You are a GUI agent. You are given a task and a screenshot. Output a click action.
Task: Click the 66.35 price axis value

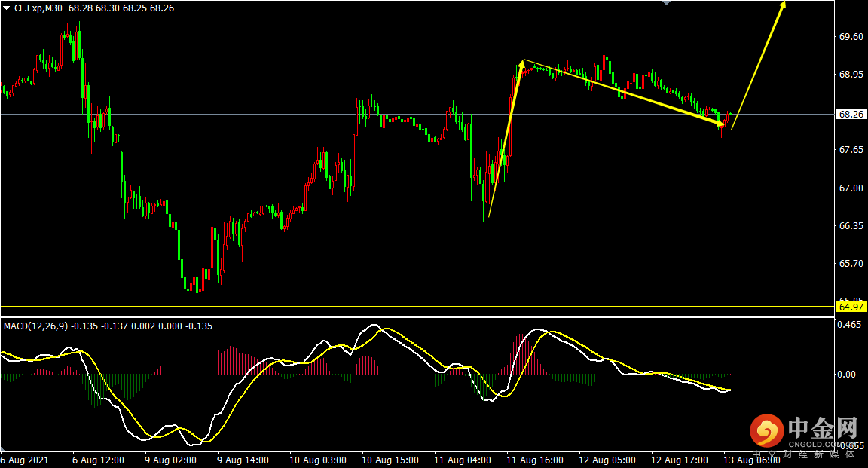click(x=851, y=226)
